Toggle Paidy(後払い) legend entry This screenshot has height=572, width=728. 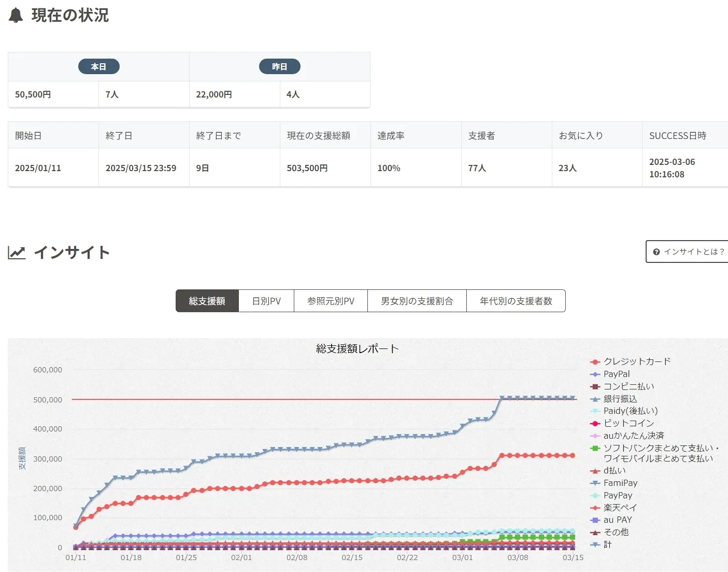pyautogui.click(x=630, y=411)
